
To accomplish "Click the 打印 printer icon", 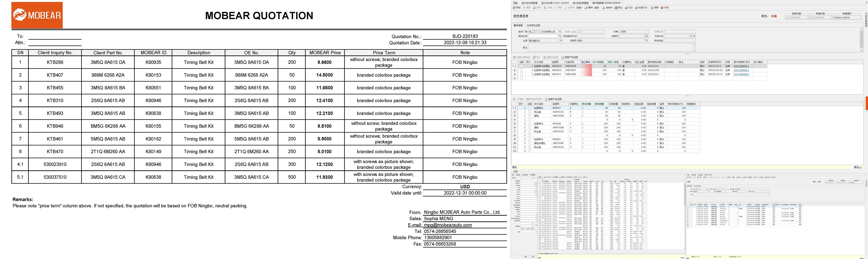I will pos(626,8).
